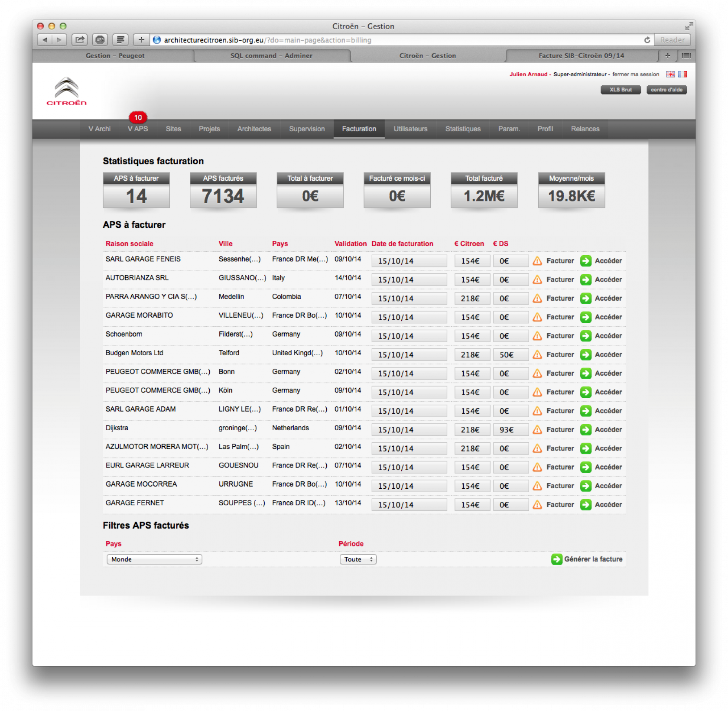
Task: Switch to Facture SIB-Citroën 09/14 tab
Action: tap(581, 55)
